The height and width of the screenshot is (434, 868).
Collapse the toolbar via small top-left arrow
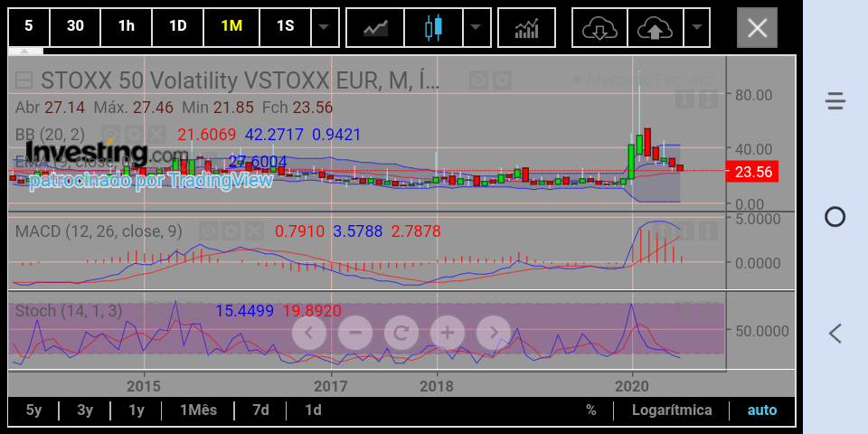click(x=25, y=52)
